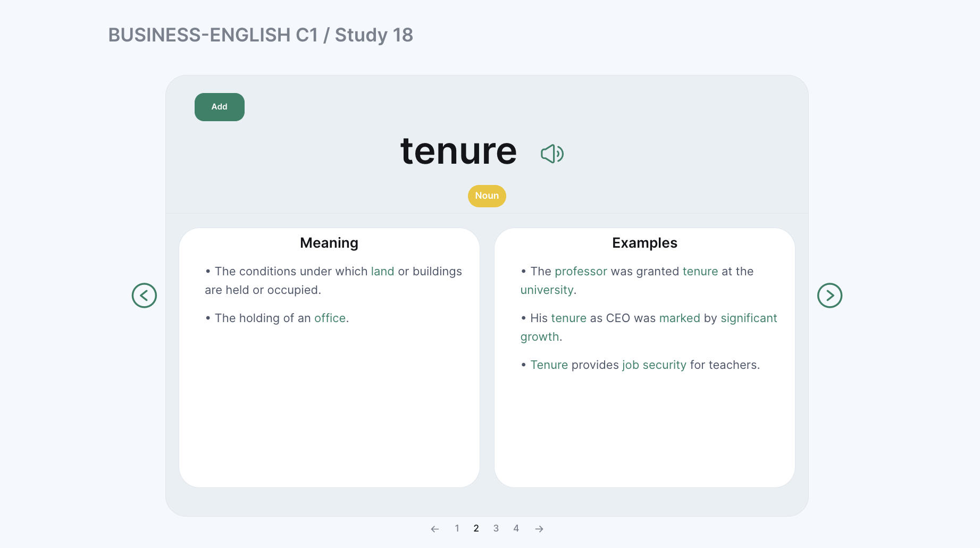Open the linked word 'land'
980x548 pixels.
click(x=382, y=271)
